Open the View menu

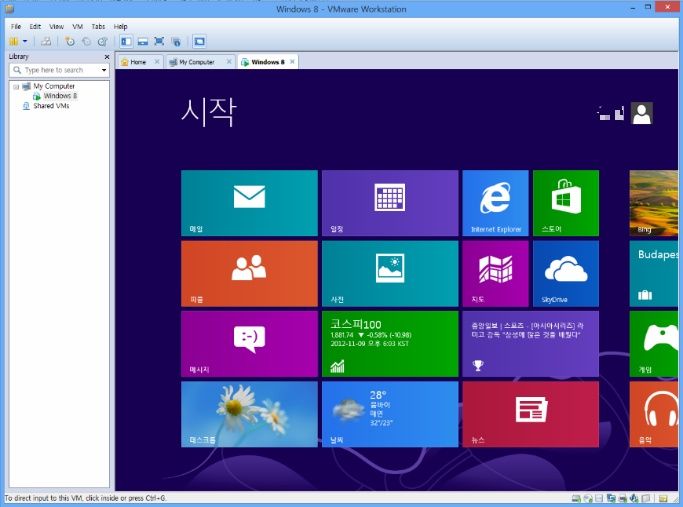coord(57,26)
